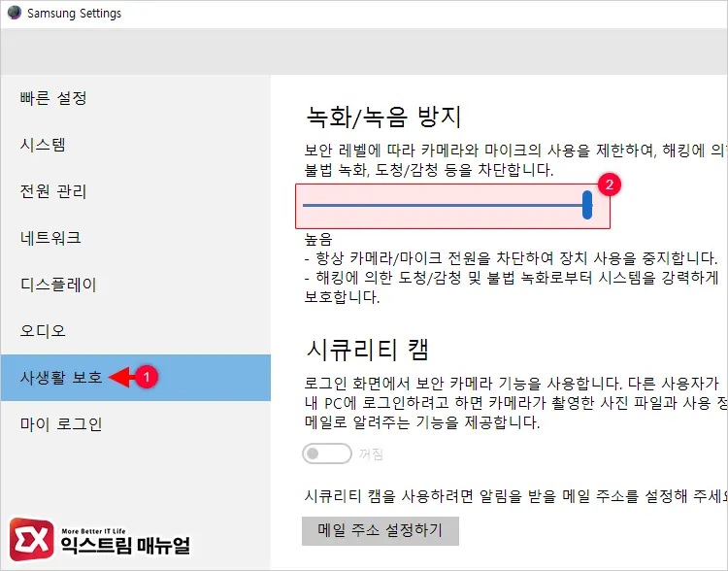Viewport: 728px width, 571px height.
Task: Select the highlighted 사생활 보호 item
Action: 60,378
